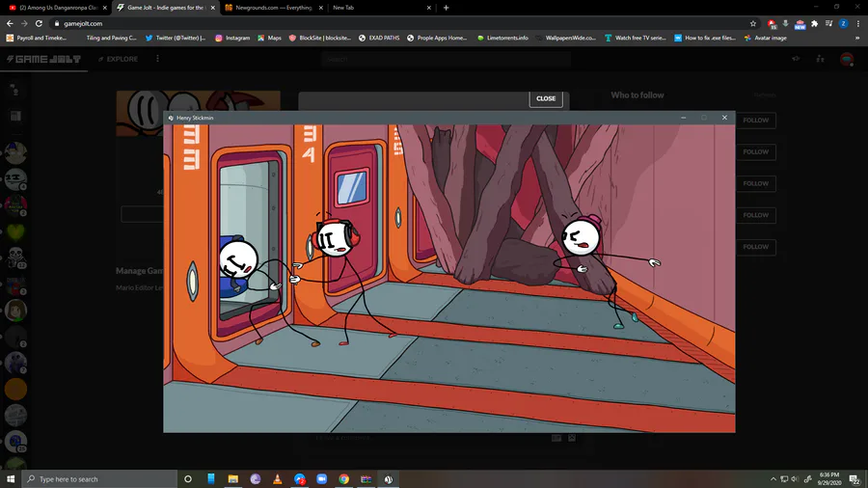
Task: Open the Twitter bookmark
Action: pos(176,38)
